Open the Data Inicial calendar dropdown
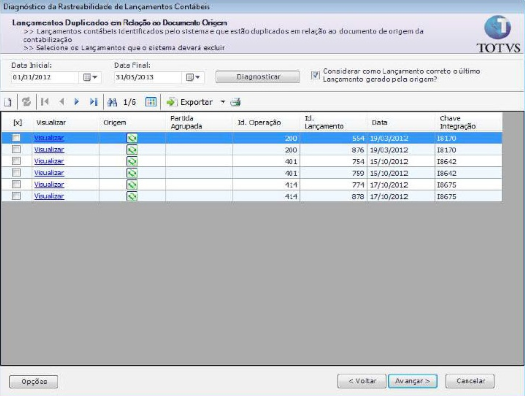Image resolution: width=525 pixels, height=396 pixels. [90, 77]
